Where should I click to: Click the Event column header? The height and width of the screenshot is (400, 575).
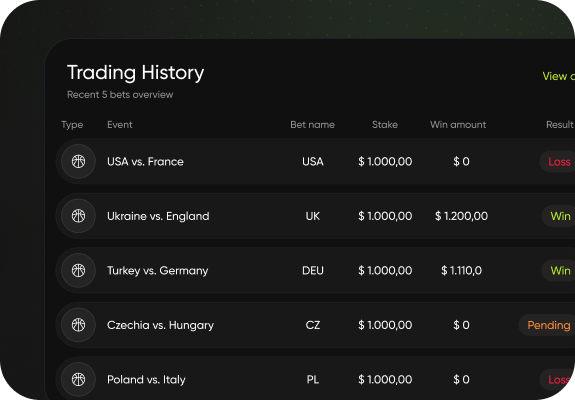[120, 125]
